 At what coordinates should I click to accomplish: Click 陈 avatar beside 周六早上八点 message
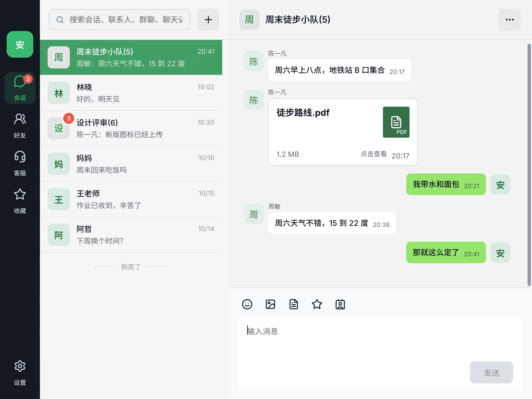pos(254,61)
